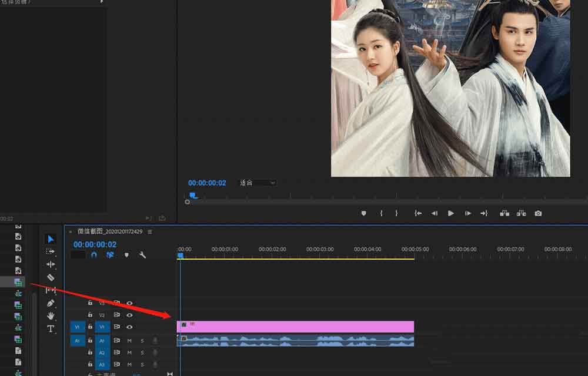Step forward one frame

pos(468,213)
